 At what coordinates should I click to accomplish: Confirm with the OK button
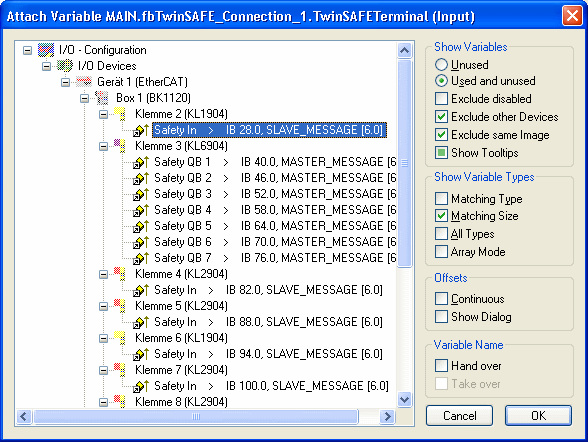538,415
